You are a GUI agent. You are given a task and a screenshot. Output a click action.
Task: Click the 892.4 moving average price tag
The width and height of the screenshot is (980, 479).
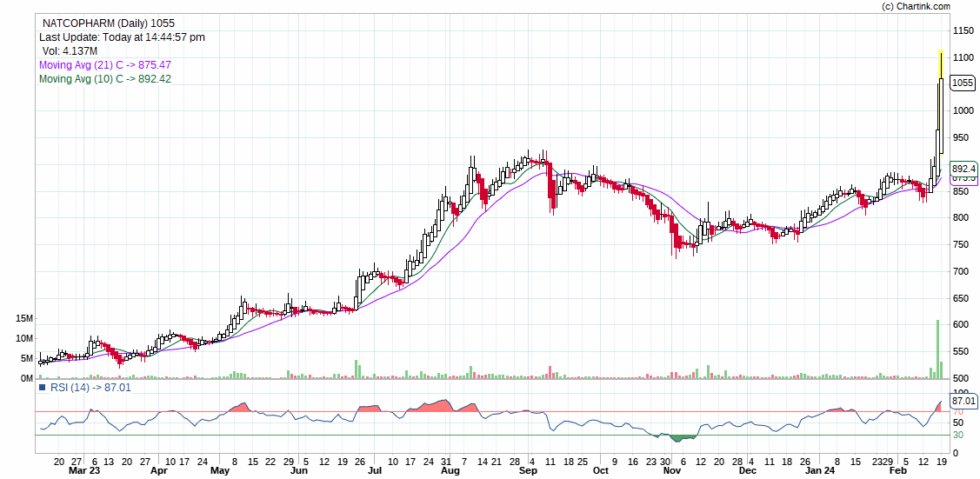pos(963,169)
